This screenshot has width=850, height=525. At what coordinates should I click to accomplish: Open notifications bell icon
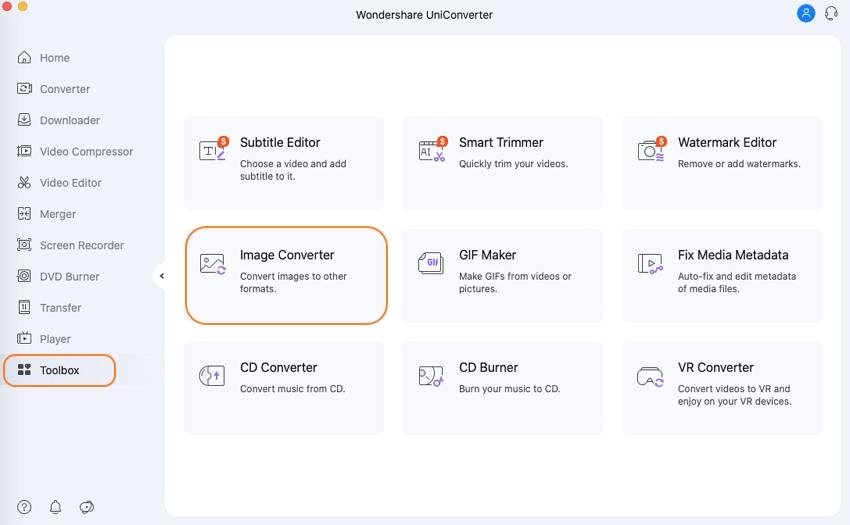tap(55, 507)
